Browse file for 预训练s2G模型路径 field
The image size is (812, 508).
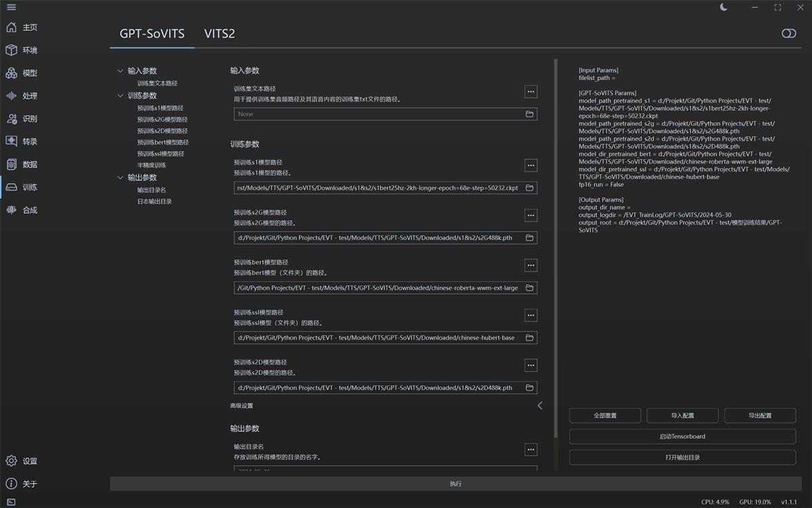point(530,238)
